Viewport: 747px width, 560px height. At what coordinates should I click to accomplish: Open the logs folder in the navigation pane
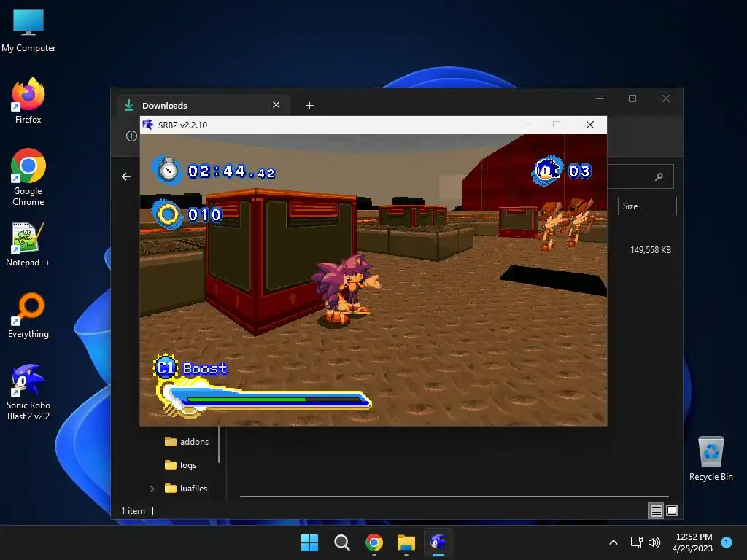181,464
